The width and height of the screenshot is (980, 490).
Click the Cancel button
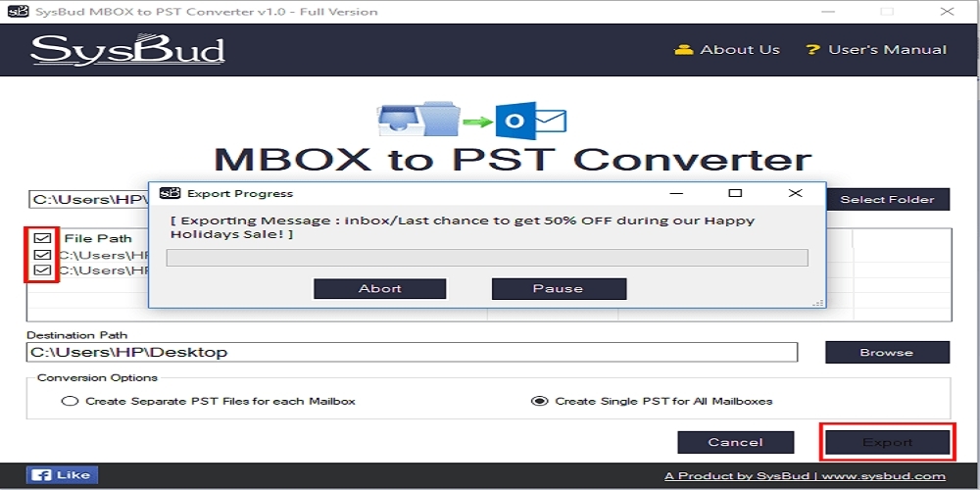coord(736,443)
